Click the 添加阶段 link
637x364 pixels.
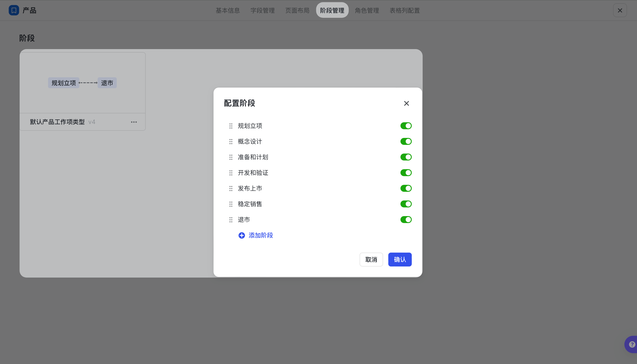(x=261, y=235)
